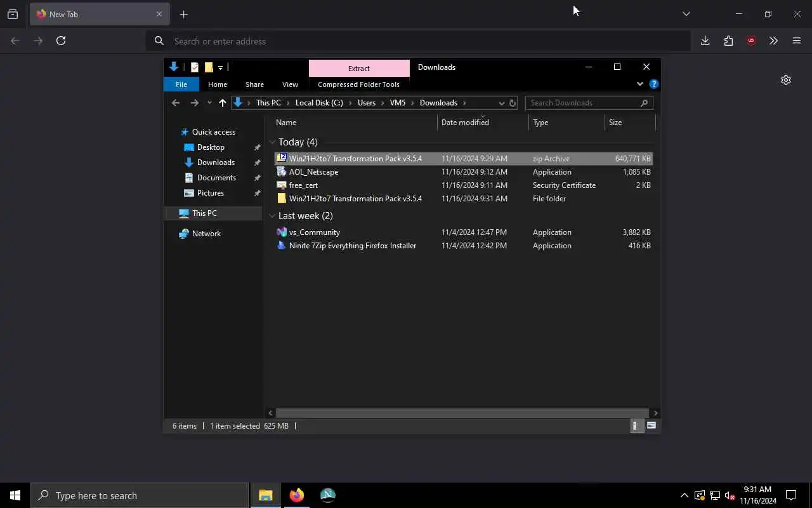
Task: Open Pictures in the navigation pane
Action: pos(211,193)
